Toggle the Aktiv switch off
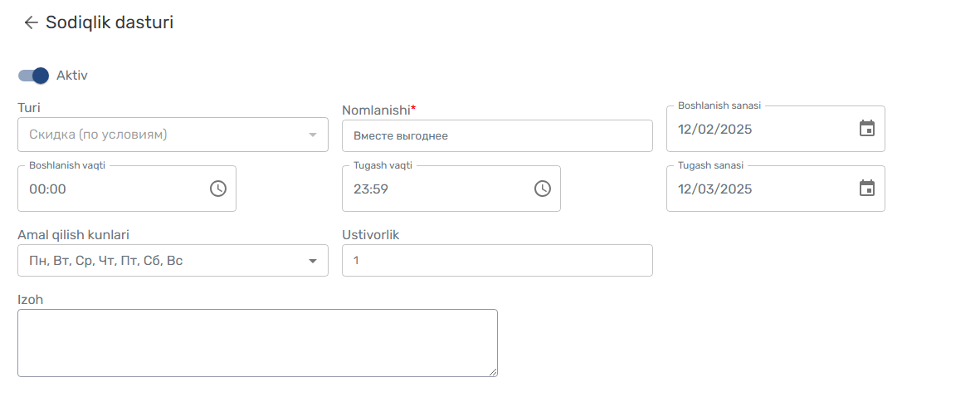 click(34, 76)
